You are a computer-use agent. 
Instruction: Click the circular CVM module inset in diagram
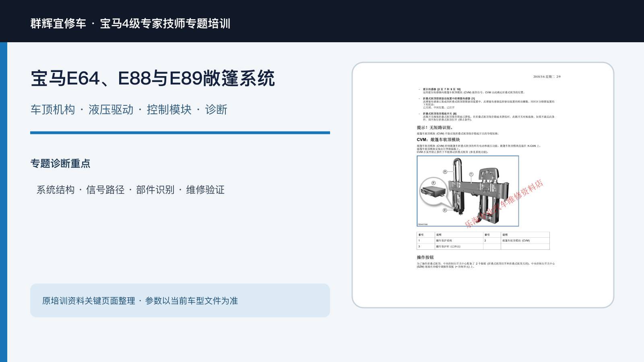[x=433, y=191]
